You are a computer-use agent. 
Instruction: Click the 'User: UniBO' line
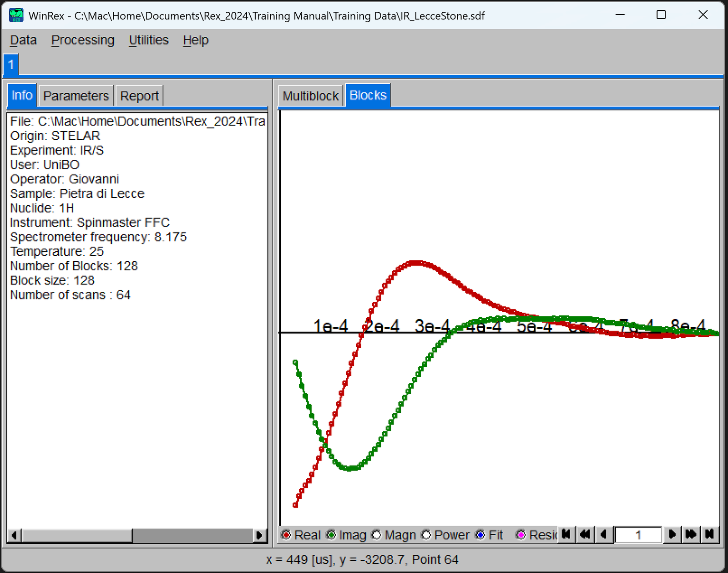(45, 165)
